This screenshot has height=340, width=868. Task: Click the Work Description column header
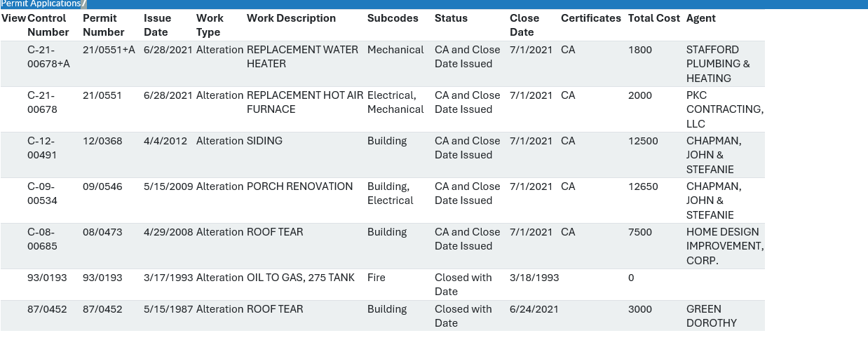point(291,18)
